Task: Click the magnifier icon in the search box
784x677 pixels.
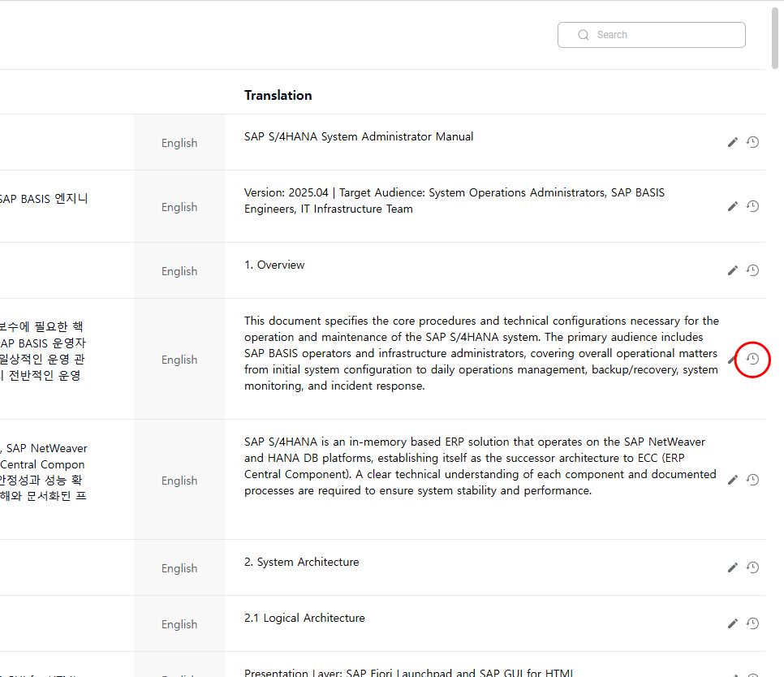Action: 583,35
